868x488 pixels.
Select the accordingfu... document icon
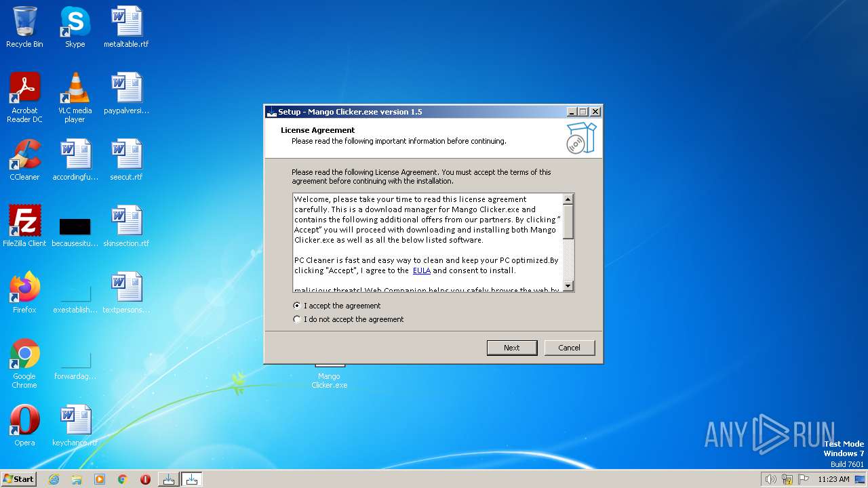coord(75,160)
